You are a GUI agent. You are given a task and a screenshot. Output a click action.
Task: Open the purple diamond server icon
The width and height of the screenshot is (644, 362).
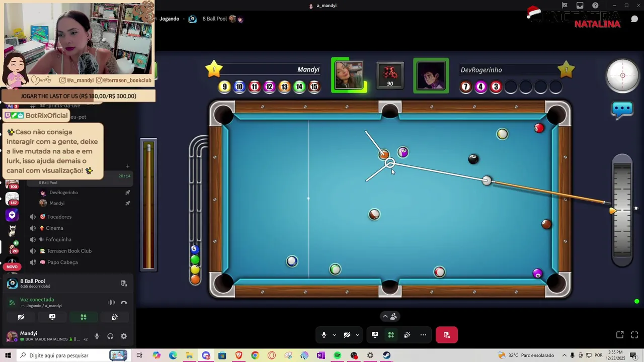pos(12,215)
